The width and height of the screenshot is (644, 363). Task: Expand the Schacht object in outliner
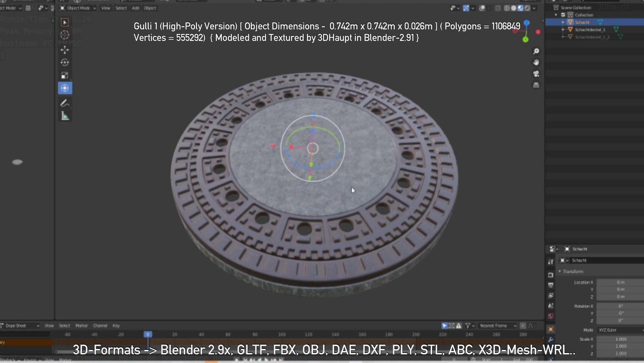[563, 22]
